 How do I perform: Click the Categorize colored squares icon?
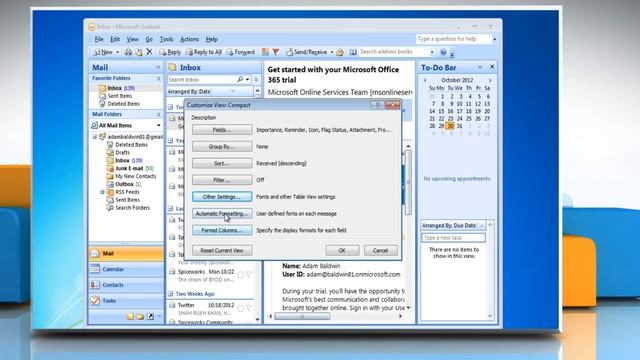pyautogui.click(x=265, y=52)
